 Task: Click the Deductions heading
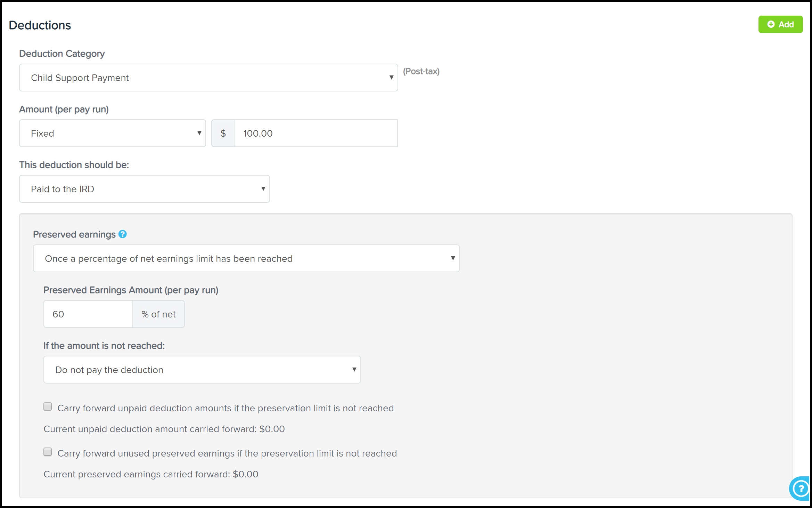coord(40,25)
